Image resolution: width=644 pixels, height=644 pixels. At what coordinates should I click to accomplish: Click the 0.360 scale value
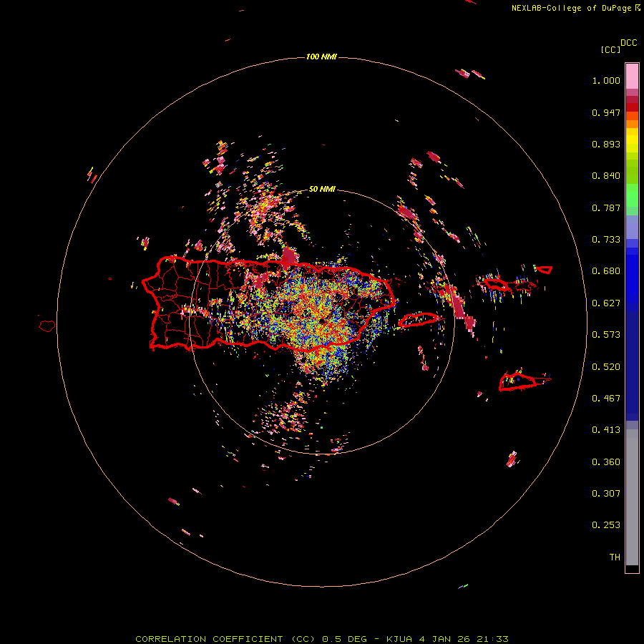pyautogui.click(x=606, y=462)
